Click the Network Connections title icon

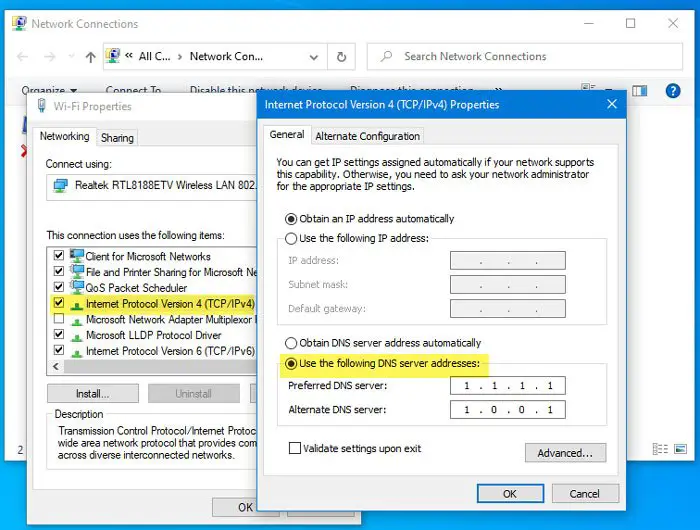[x=19, y=23]
